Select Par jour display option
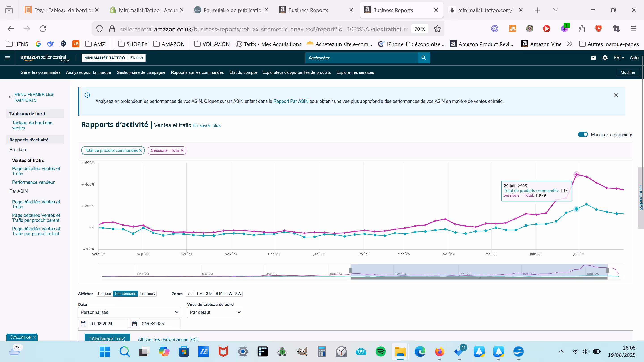 tap(104, 294)
